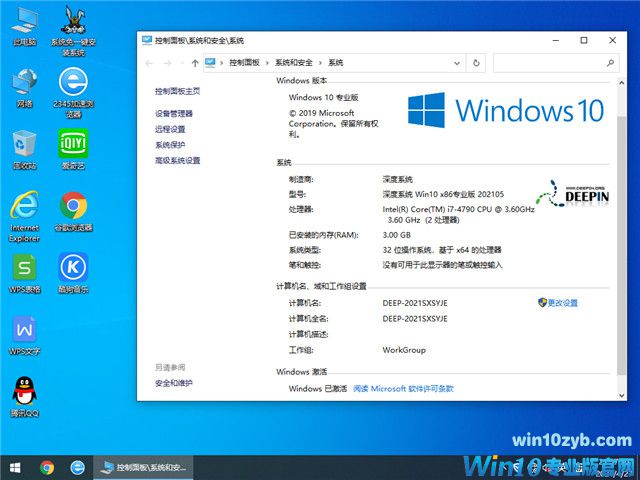The height and width of the screenshot is (480, 640).
Task: Click the Chrome icon in the taskbar
Action: tap(47, 468)
